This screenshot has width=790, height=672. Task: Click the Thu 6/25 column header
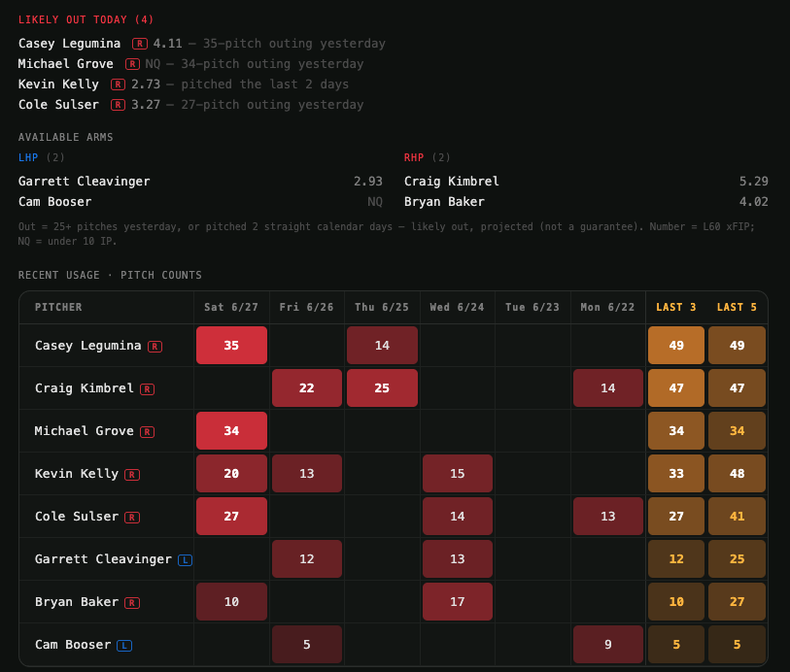click(382, 307)
